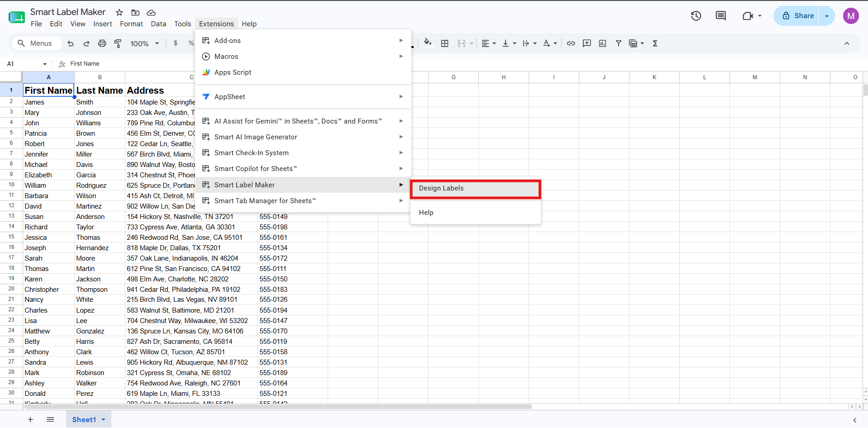The image size is (868, 428).
Task: Create a filter using funnel icon
Action: click(x=618, y=43)
